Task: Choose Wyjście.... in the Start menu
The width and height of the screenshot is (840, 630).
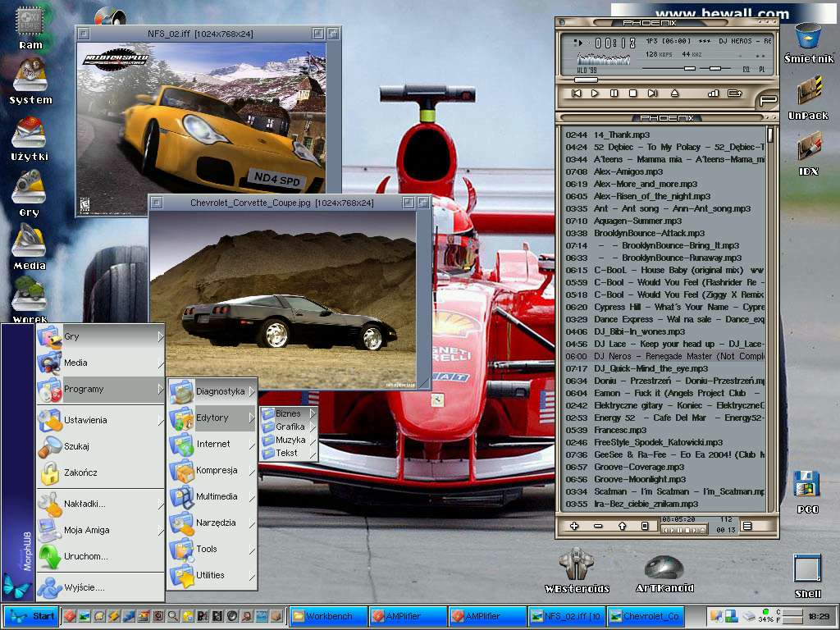Action: (x=100, y=587)
